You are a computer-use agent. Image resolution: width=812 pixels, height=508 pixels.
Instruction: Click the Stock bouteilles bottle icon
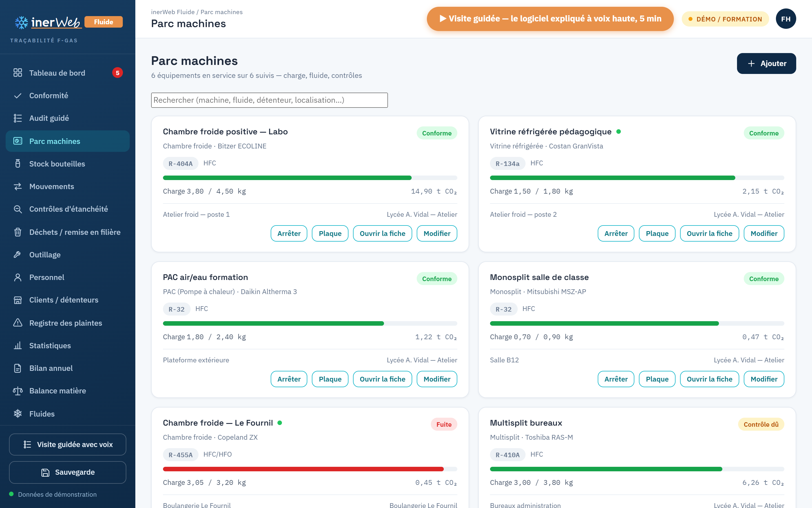(x=18, y=164)
